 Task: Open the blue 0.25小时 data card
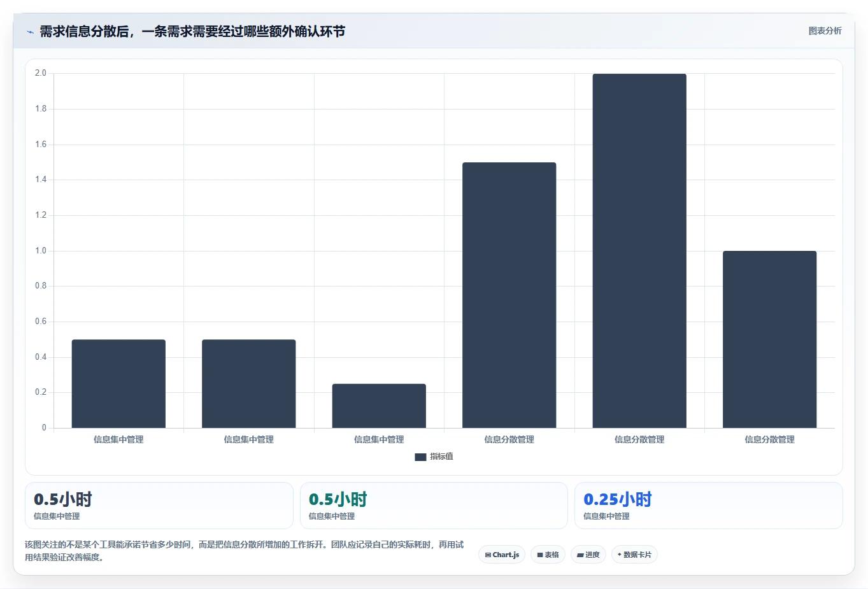tap(708, 506)
